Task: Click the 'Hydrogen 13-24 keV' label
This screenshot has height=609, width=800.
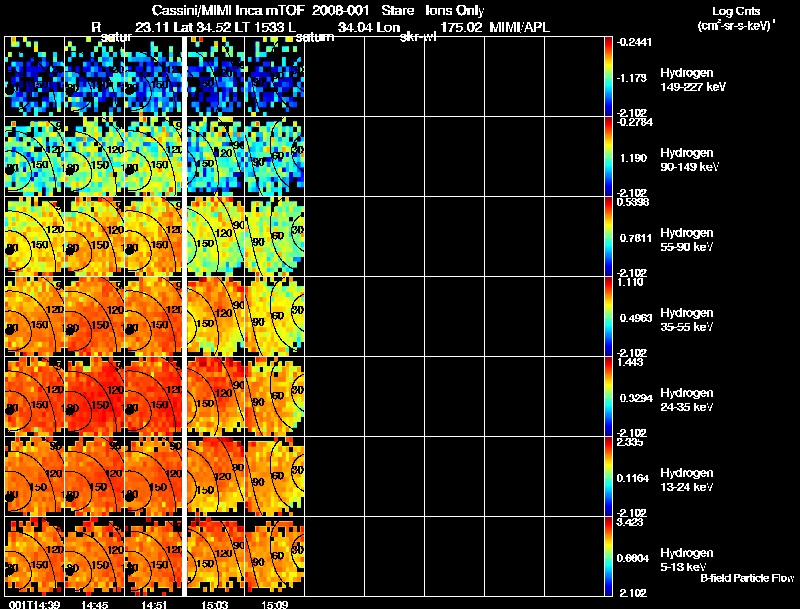Action: (687, 480)
